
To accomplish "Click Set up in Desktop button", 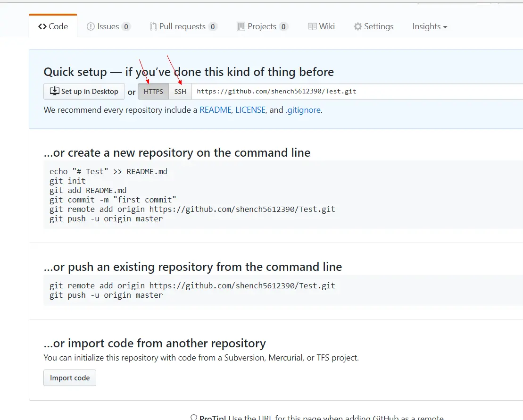I will (x=84, y=92).
